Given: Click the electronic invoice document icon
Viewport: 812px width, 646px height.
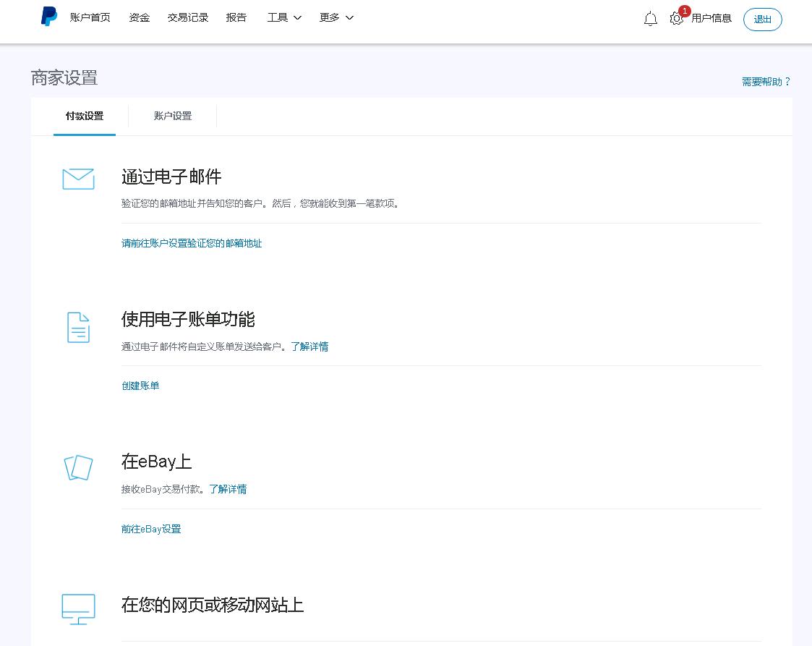Looking at the screenshot, I should click(78, 327).
